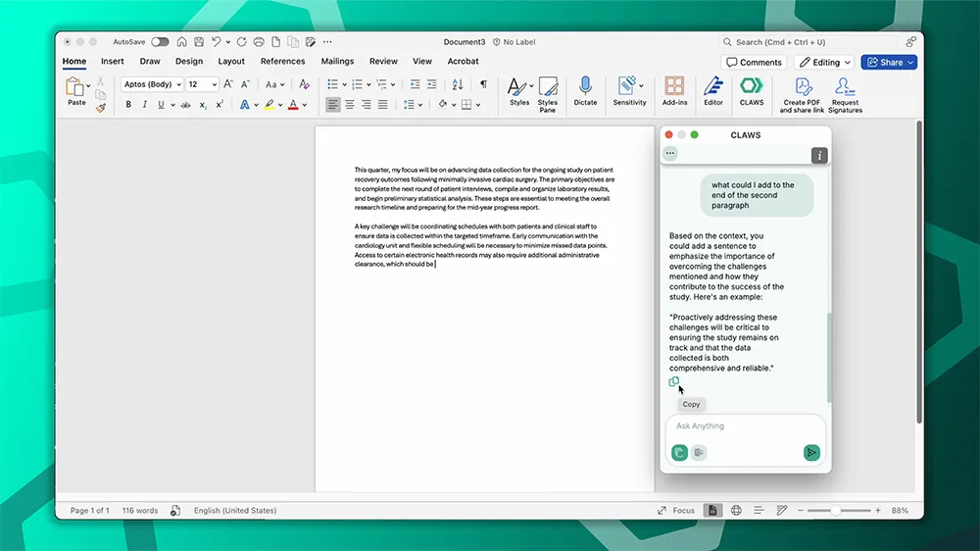Image resolution: width=980 pixels, height=551 pixels.
Task: Justify the paragraph text
Action: coord(382,105)
